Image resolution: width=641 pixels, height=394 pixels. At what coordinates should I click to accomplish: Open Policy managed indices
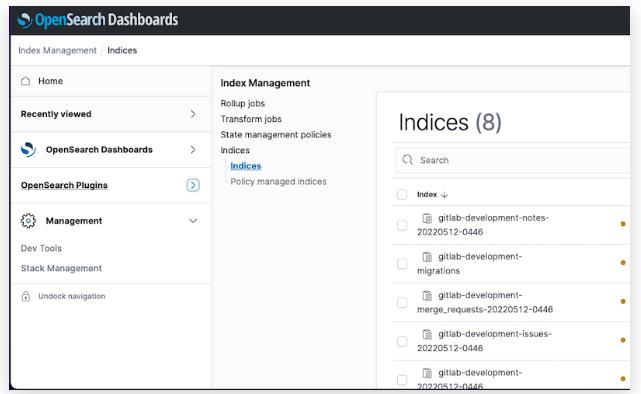tap(278, 181)
